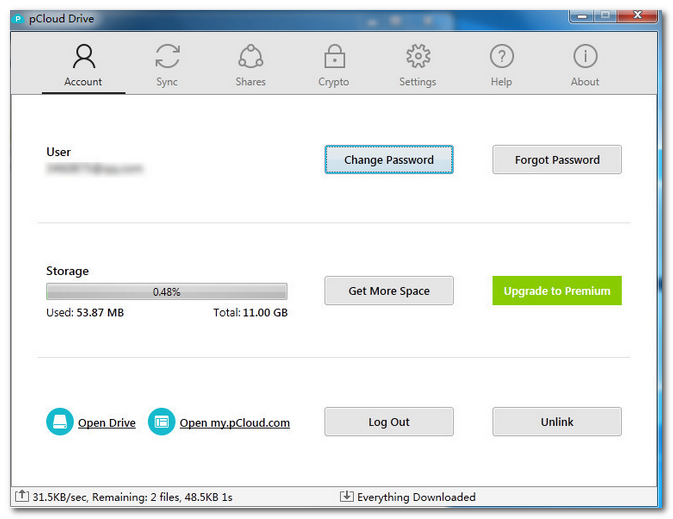
Task: Click the Total: 11.00 GB text
Action: [x=251, y=313]
